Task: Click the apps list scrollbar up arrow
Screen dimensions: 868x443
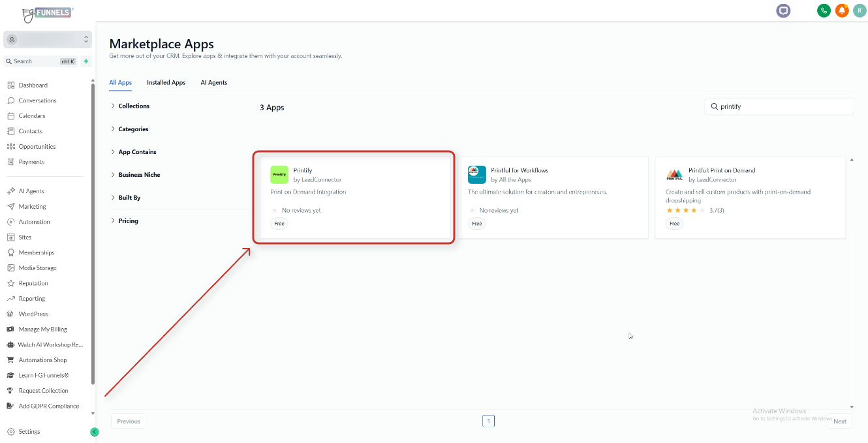Action: coord(852,160)
